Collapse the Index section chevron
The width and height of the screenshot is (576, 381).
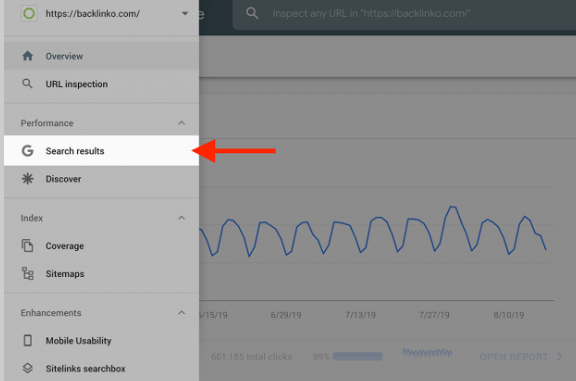181,218
